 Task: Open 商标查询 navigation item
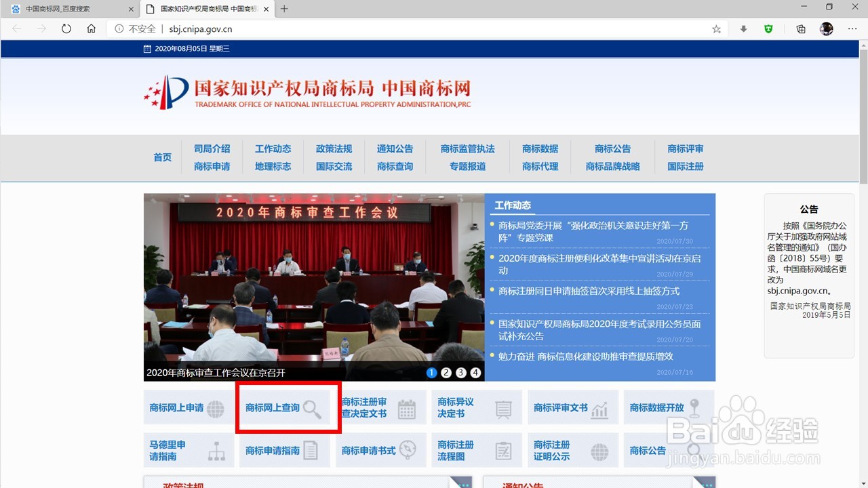click(395, 166)
